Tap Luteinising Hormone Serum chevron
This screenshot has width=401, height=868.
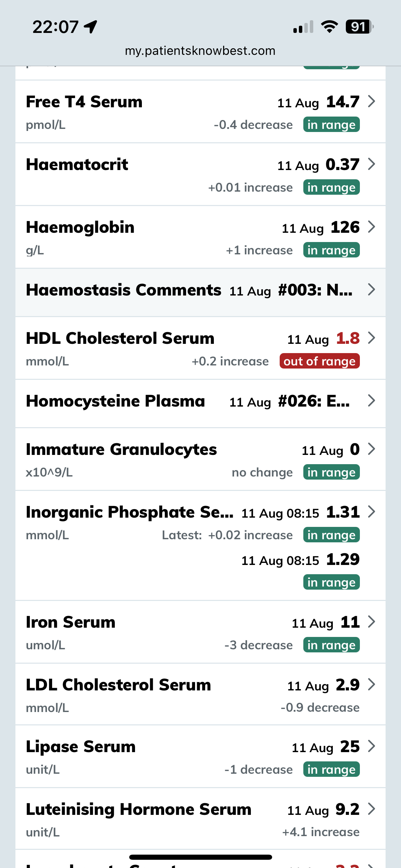371,809
